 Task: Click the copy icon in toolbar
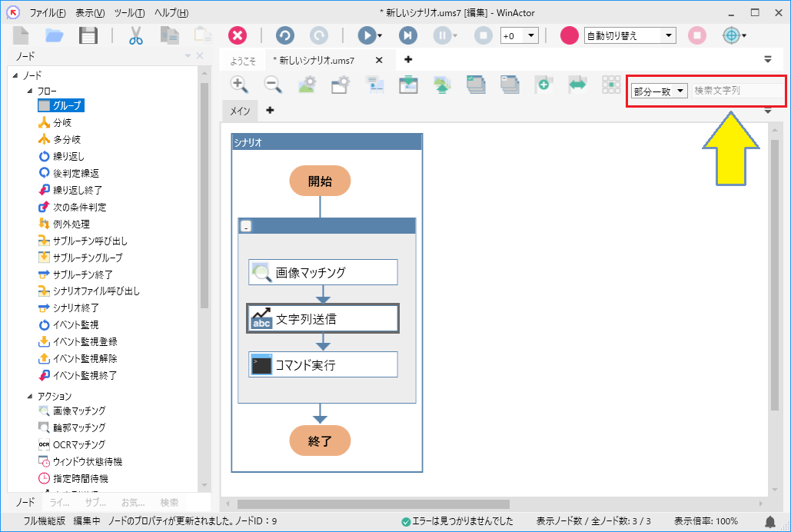(169, 36)
